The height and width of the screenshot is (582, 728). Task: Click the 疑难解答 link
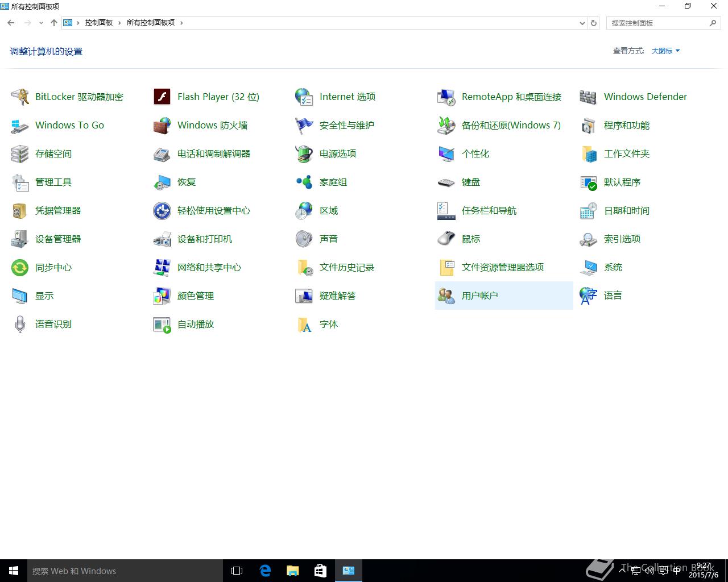pyautogui.click(x=338, y=296)
